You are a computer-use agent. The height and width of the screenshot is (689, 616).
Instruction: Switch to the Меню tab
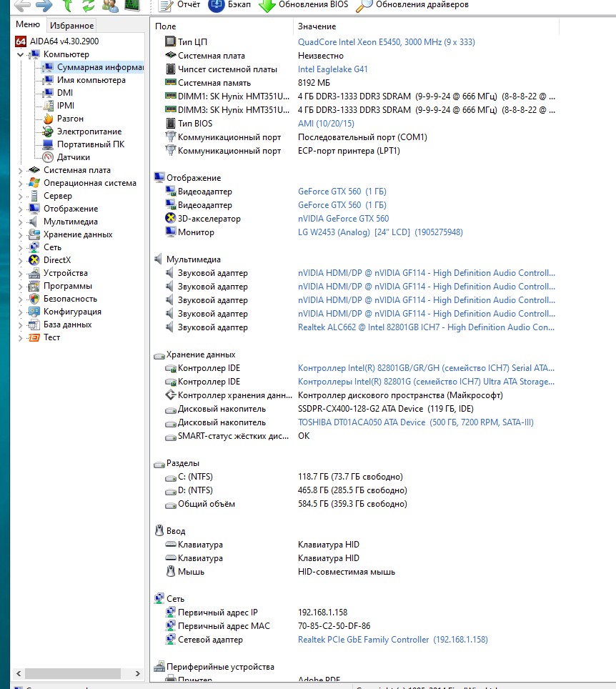coord(28,25)
